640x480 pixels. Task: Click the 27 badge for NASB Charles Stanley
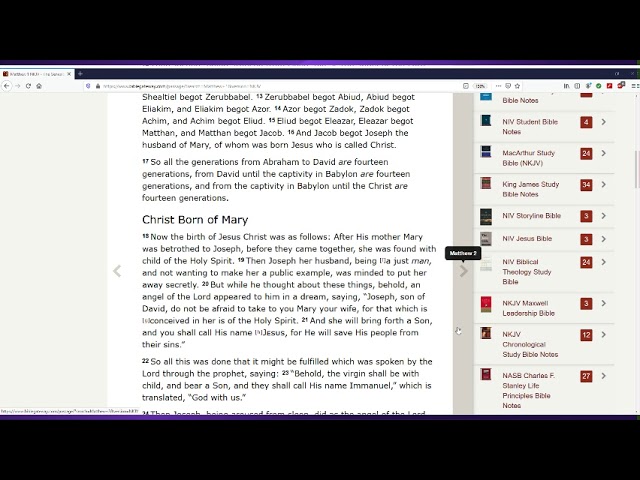[x=586, y=376]
